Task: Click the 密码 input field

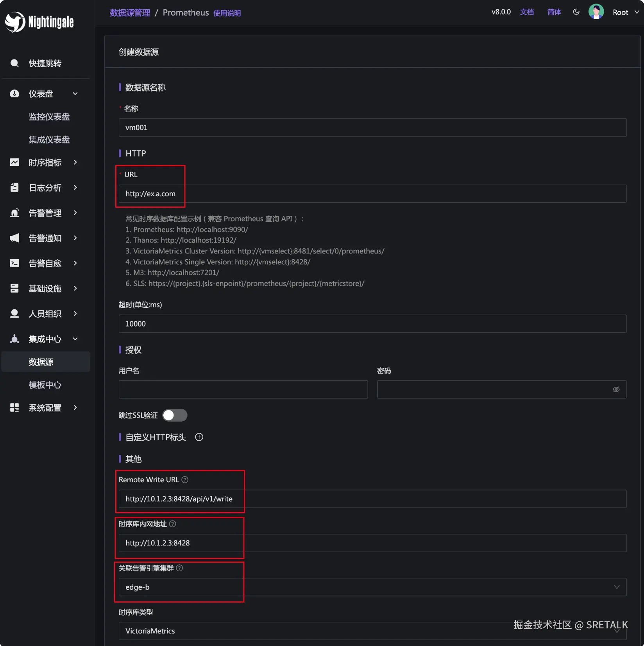Action: point(502,389)
